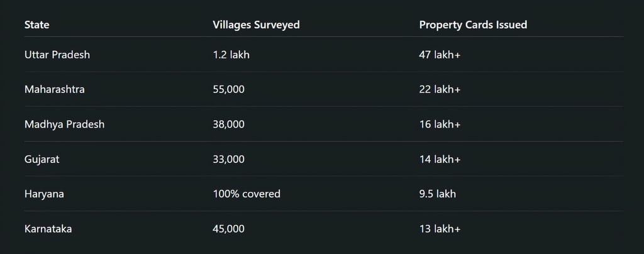Click the 47 lakh+ cards value

pyautogui.click(x=440, y=55)
